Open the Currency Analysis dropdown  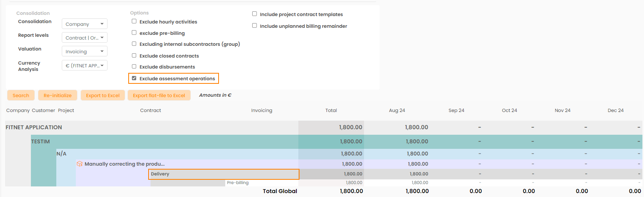[x=84, y=65]
